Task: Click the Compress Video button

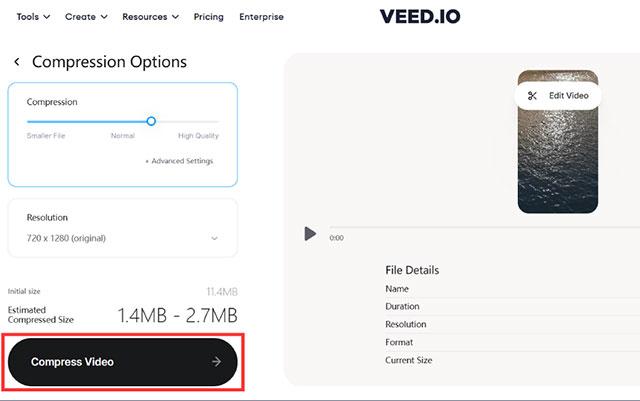Action: tap(122, 362)
